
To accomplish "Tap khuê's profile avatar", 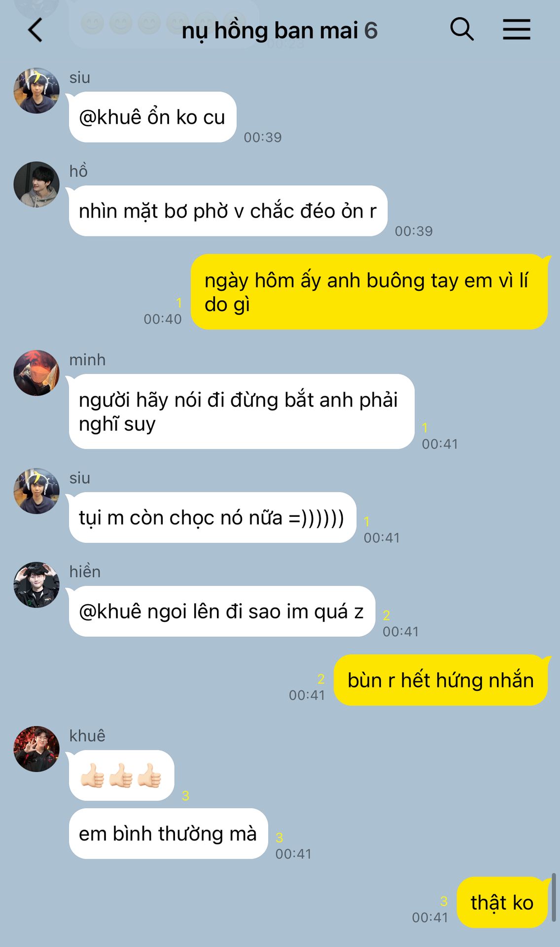I will point(36,749).
